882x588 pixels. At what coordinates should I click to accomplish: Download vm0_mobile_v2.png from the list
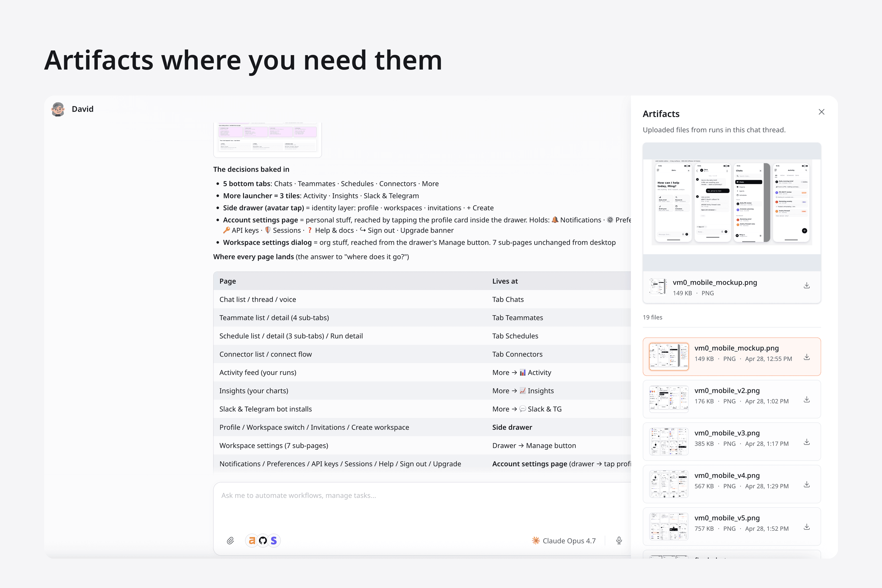[807, 399]
